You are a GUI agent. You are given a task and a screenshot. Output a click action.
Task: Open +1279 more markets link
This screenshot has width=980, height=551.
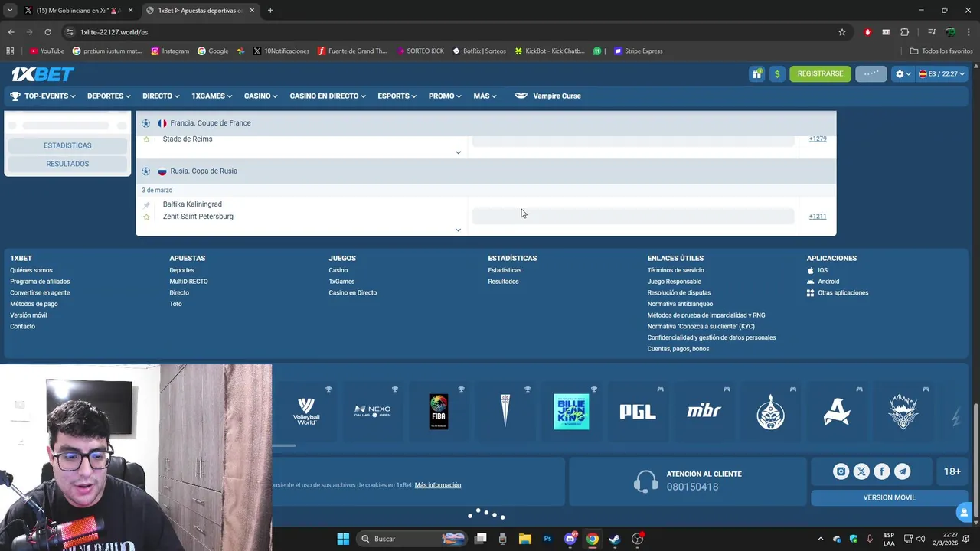pos(818,139)
